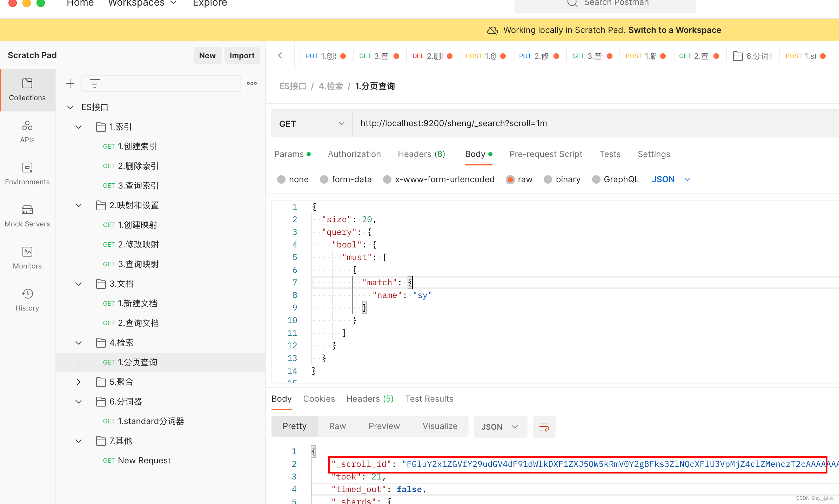Switch to response Cookies tab
This screenshot has height=504, width=839.
click(319, 399)
